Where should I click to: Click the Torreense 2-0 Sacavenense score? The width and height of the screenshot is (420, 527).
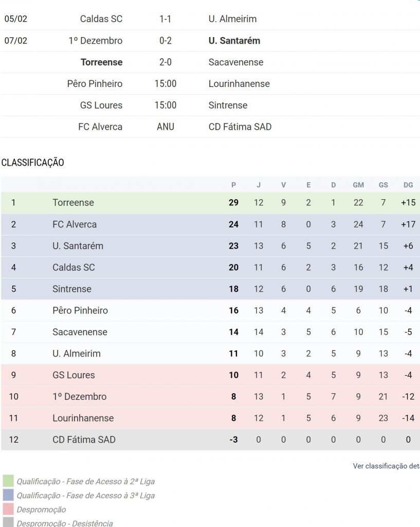click(x=165, y=62)
